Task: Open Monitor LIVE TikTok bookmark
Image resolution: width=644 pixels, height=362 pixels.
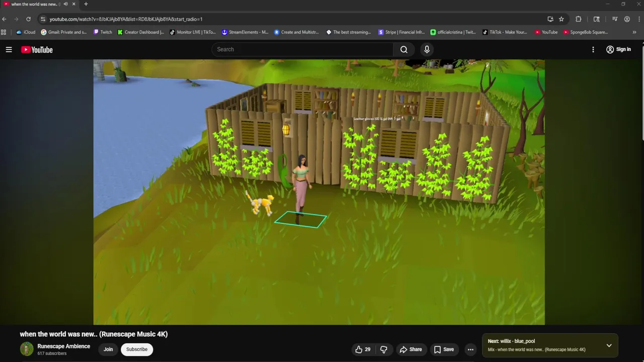Action: [193, 32]
